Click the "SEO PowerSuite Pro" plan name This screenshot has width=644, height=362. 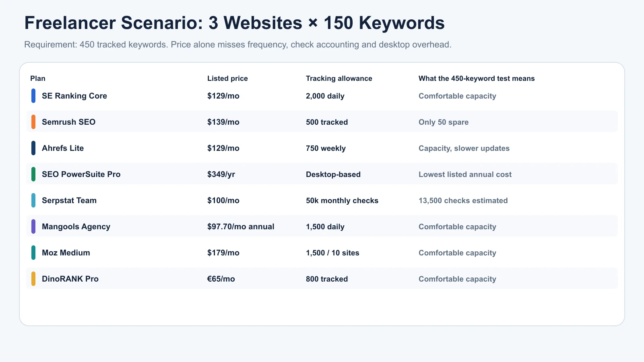click(81, 174)
